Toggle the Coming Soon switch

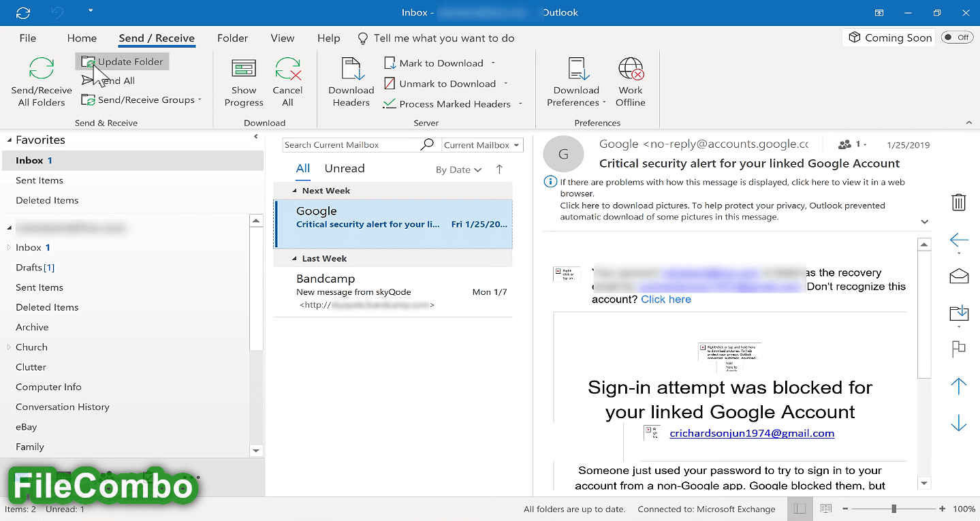pyautogui.click(x=957, y=37)
